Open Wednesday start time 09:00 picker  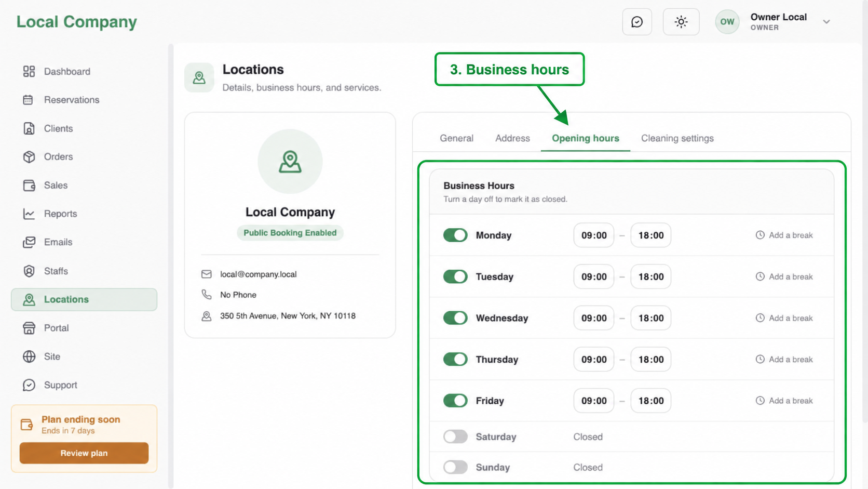594,318
